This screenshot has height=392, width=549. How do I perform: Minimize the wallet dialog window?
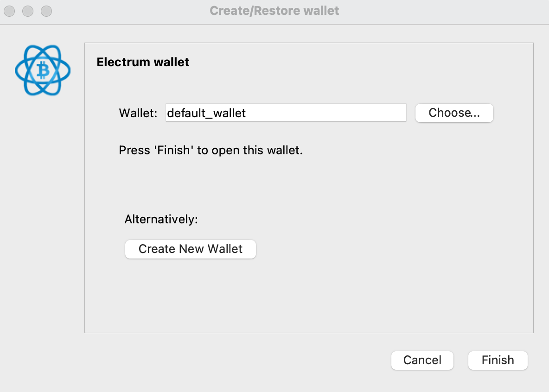tap(28, 11)
